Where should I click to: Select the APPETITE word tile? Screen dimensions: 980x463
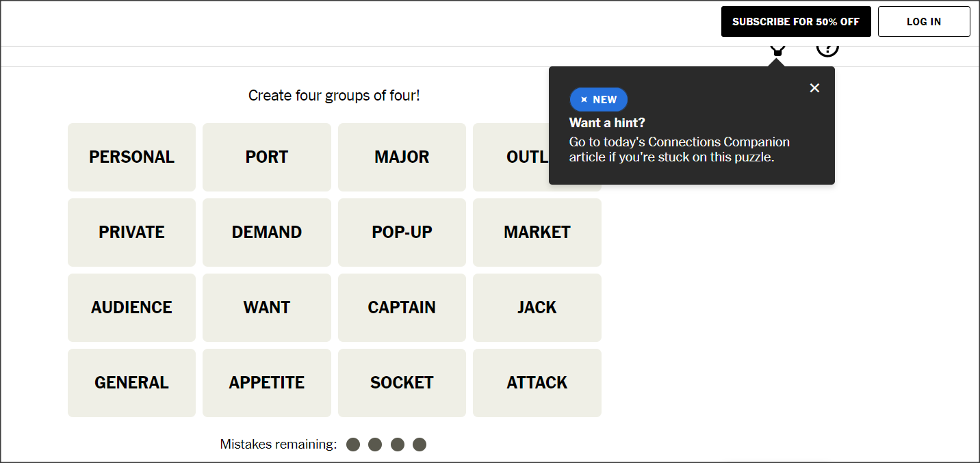click(x=267, y=383)
